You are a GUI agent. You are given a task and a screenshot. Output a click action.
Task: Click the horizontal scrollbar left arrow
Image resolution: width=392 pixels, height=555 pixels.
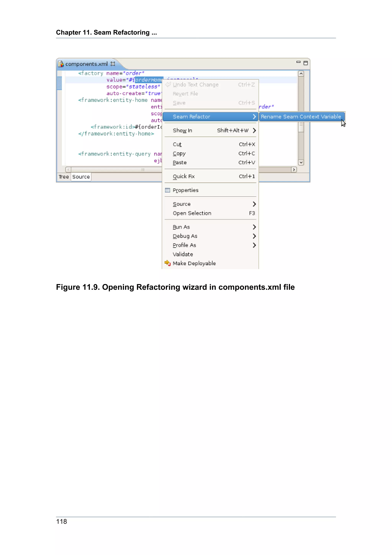point(68,170)
